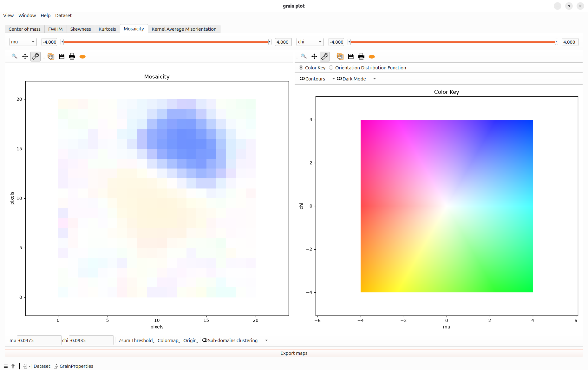
Task: Click the orange ellipse icon in the Color Key toolbar
Action: tap(372, 56)
